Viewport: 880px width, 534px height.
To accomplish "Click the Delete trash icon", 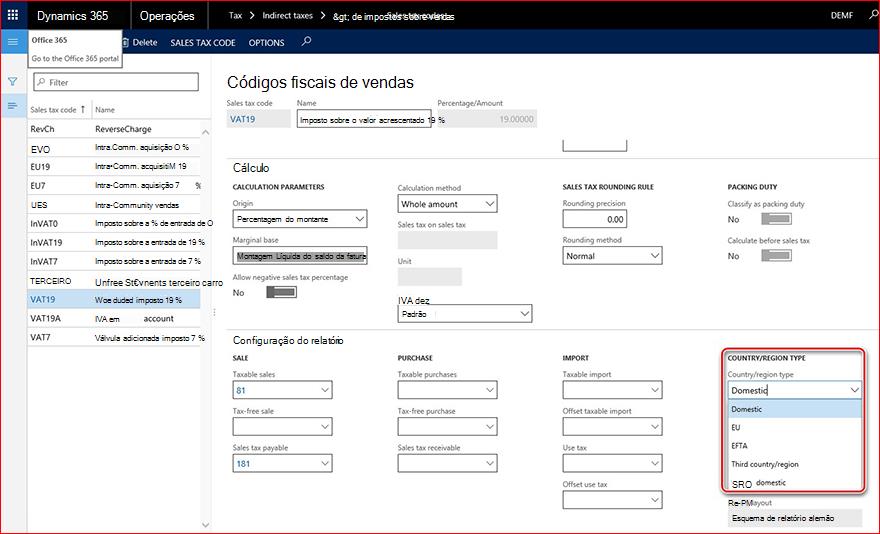I will [x=125, y=43].
